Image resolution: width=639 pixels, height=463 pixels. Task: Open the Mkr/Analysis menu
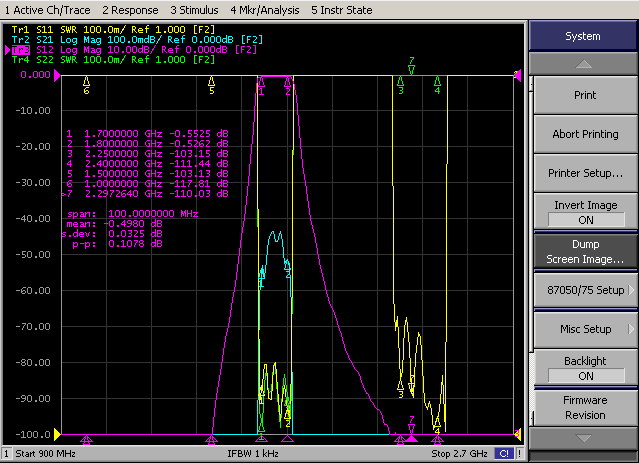tap(265, 10)
